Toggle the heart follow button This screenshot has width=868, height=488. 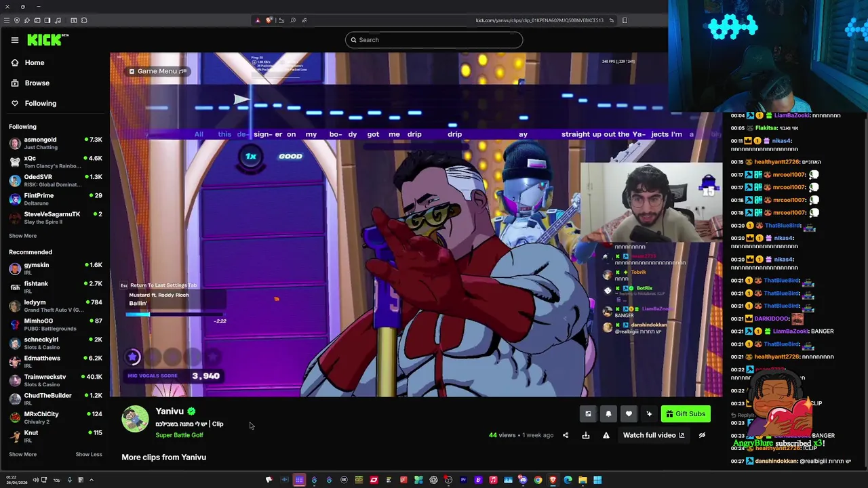pyautogui.click(x=629, y=414)
